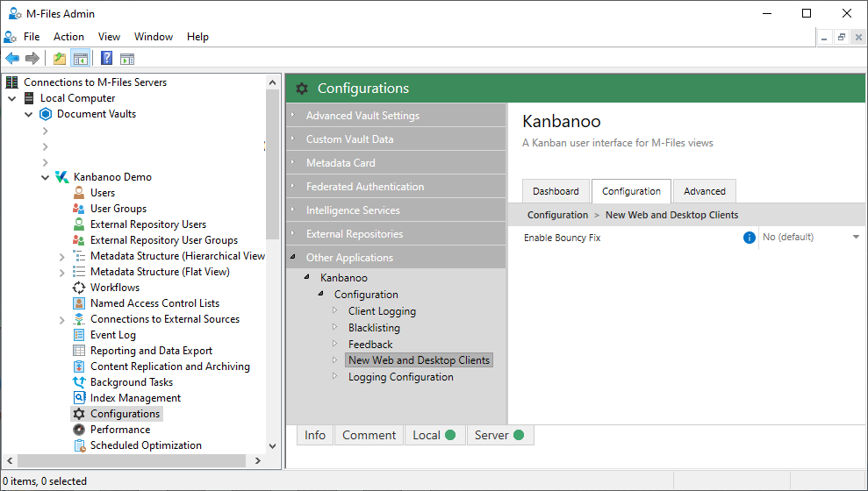Open the Window menu
Image resolution: width=868 pixels, height=491 pixels.
[154, 37]
